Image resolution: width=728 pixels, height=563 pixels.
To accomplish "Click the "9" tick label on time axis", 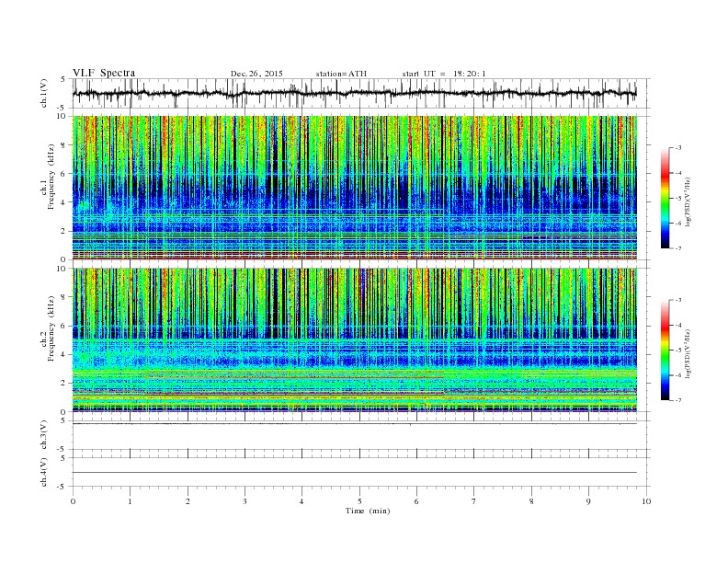I will pos(588,501).
